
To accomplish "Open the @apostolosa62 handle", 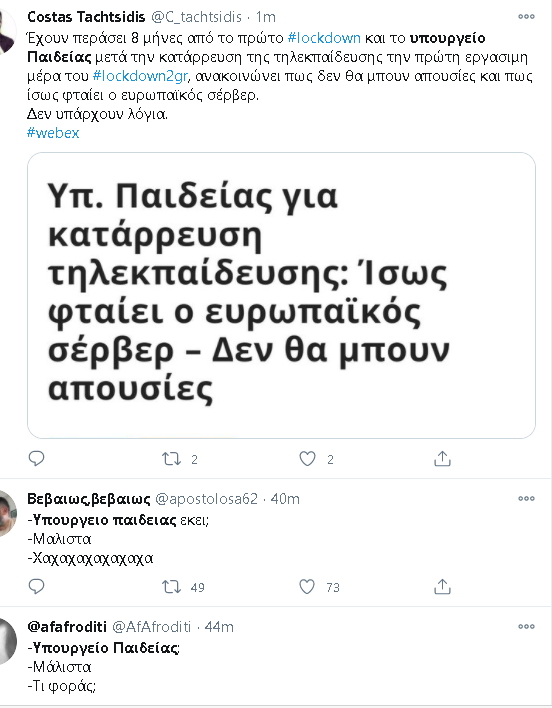I will [x=206, y=498].
